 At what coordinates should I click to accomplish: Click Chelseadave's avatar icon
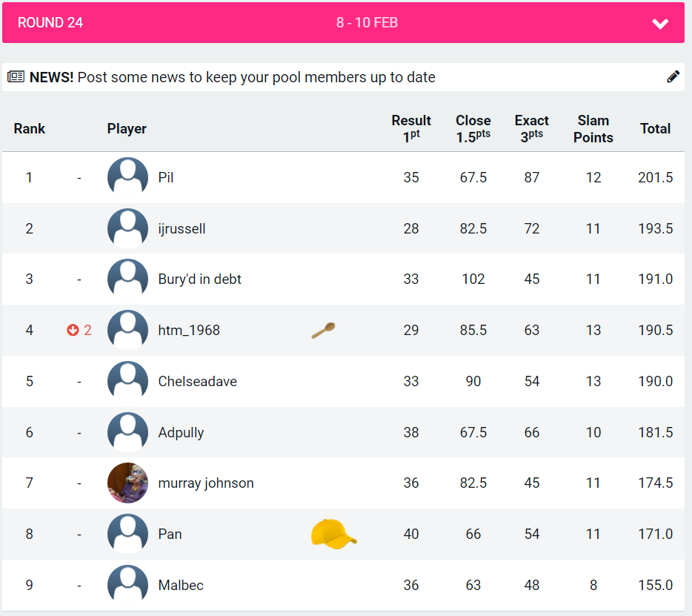pos(127,382)
